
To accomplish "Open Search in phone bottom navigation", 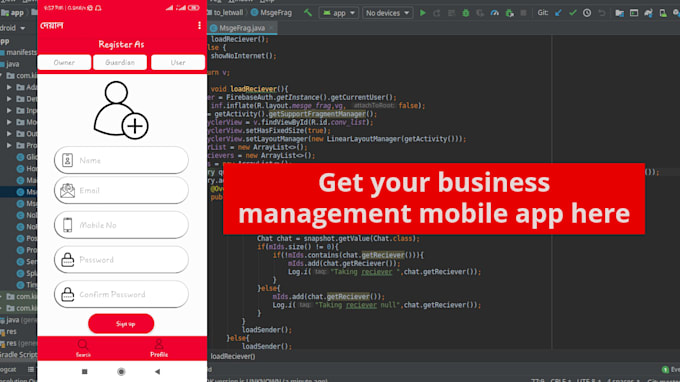I will [83, 348].
